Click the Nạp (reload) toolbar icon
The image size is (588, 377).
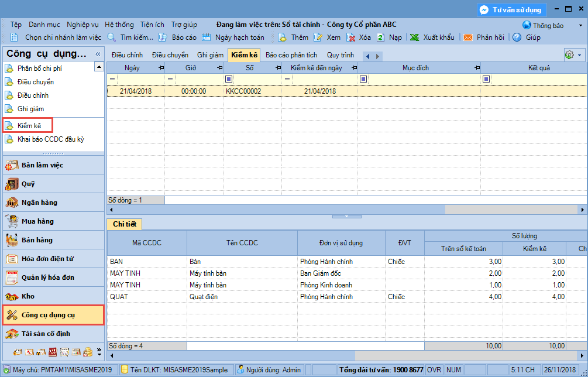pos(381,37)
